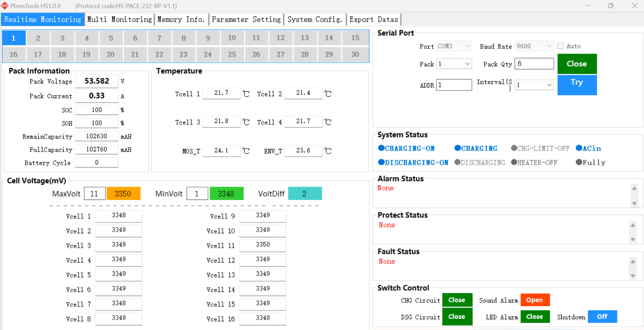The width and height of the screenshot is (644, 330).
Task: Select pack number 15 button
Action: (x=355, y=38)
